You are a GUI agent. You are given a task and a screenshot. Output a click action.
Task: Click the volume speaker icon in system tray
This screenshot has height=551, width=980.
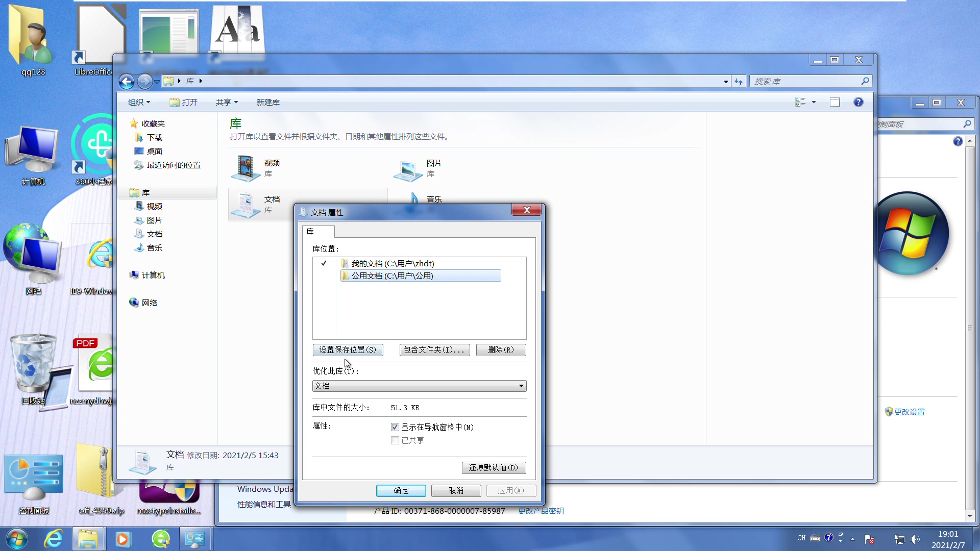(915, 539)
